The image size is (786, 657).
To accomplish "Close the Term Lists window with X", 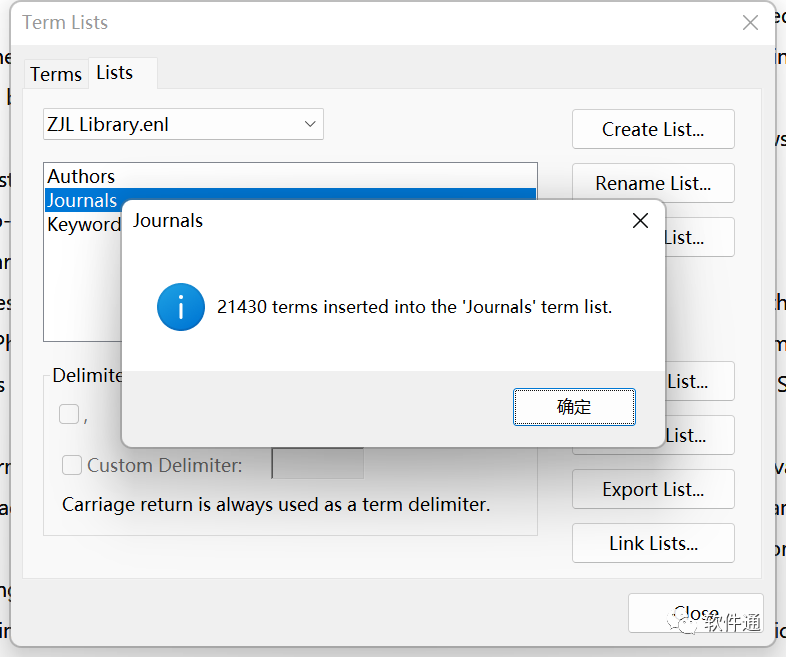I will [750, 23].
